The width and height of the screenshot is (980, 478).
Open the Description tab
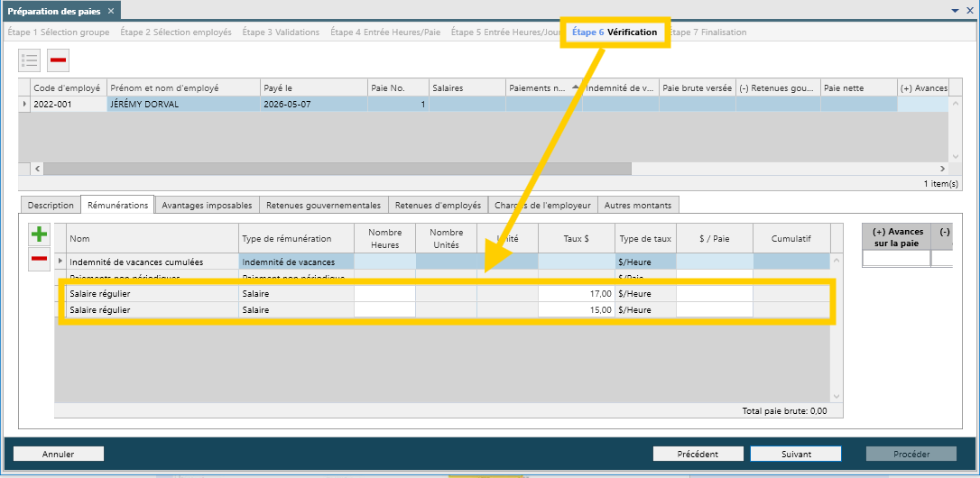tap(51, 205)
